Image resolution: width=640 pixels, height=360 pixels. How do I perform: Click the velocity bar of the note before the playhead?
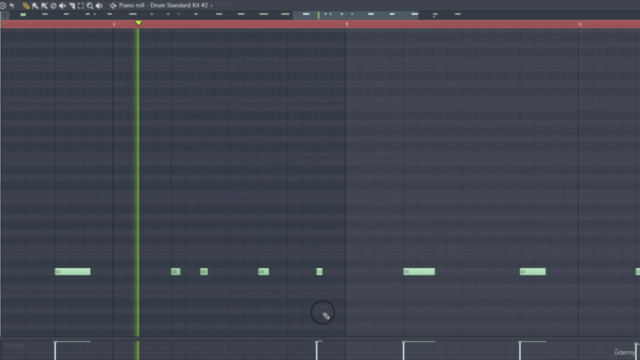coord(56,350)
